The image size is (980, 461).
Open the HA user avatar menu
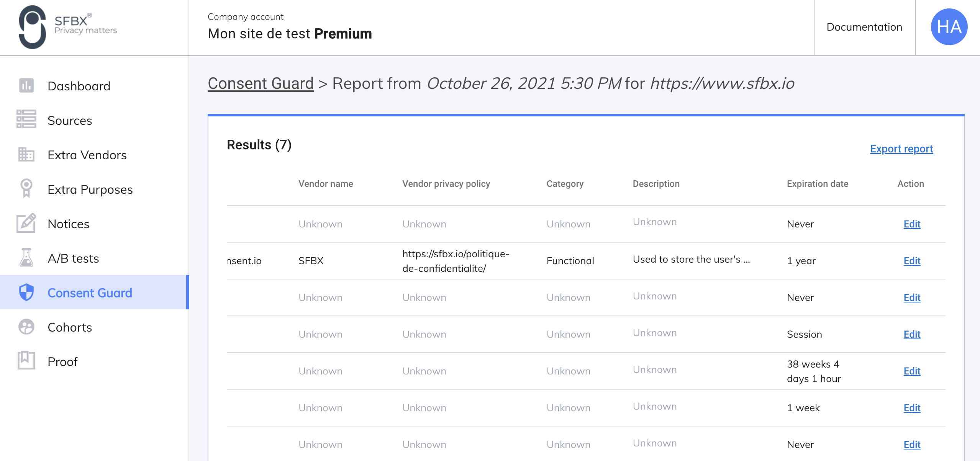949,27
